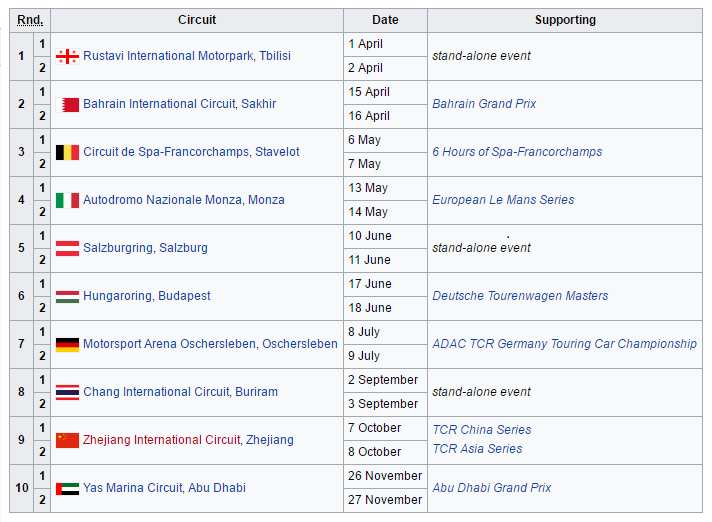Click the 26 November date cell
Viewport: 712px width, 522px height.
pos(385,476)
